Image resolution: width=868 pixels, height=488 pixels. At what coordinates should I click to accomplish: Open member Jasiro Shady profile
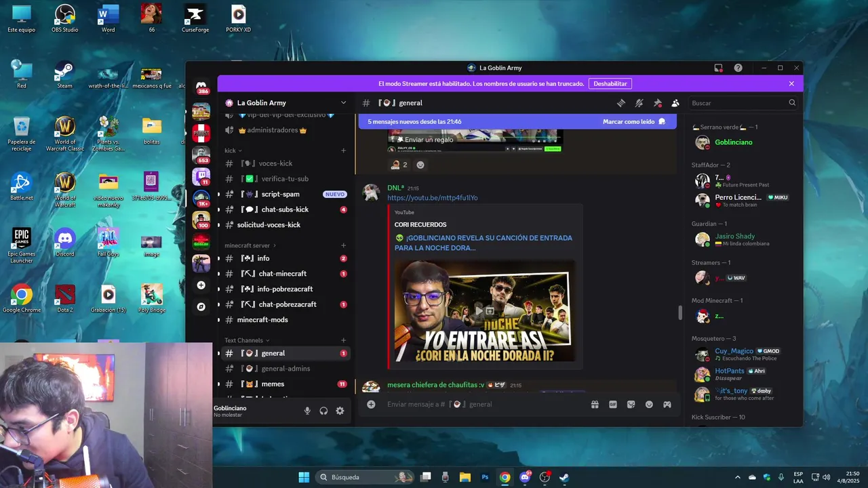[743, 239]
